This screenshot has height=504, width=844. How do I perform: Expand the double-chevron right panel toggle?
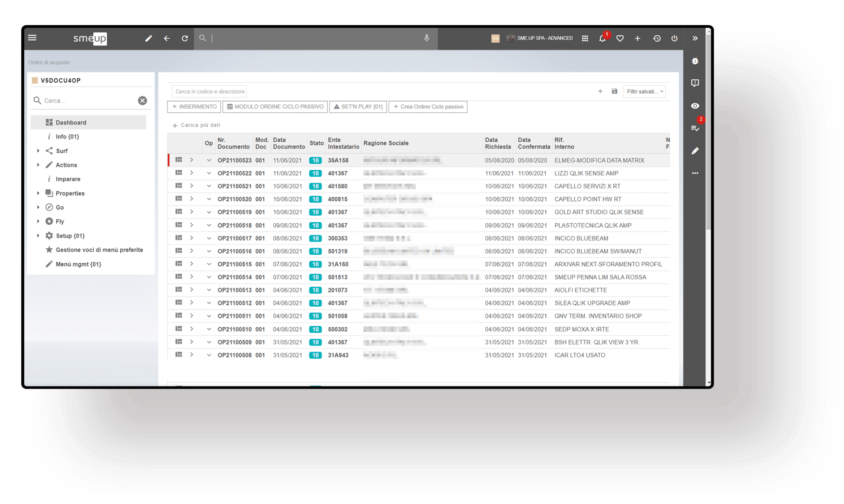[x=695, y=39]
